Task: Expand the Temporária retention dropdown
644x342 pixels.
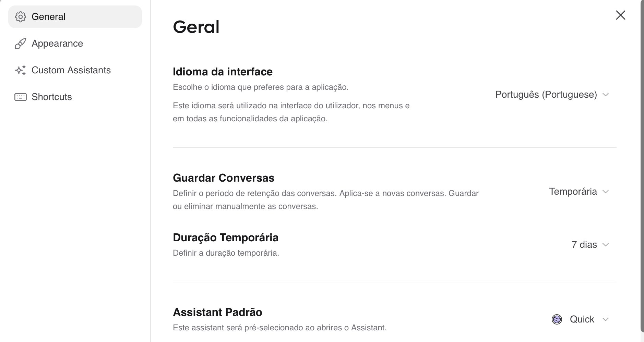Action: (x=579, y=192)
